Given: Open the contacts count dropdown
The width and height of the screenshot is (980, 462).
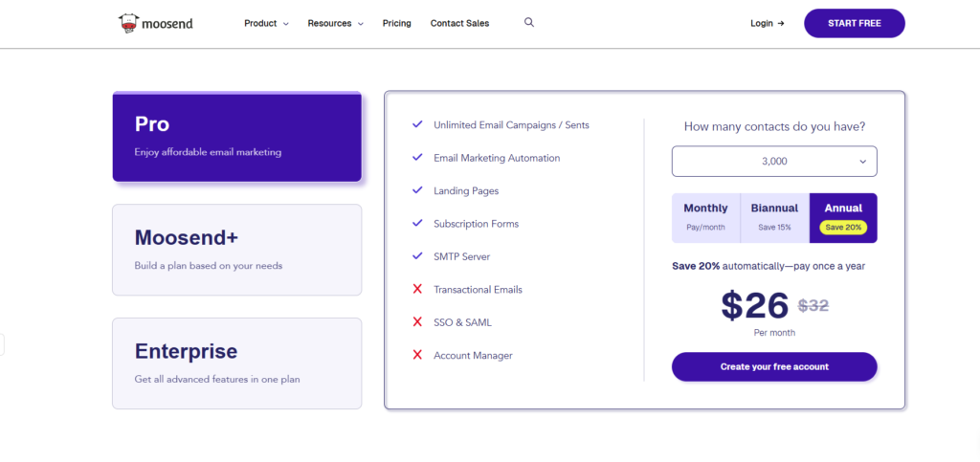Looking at the screenshot, I should [774, 161].
